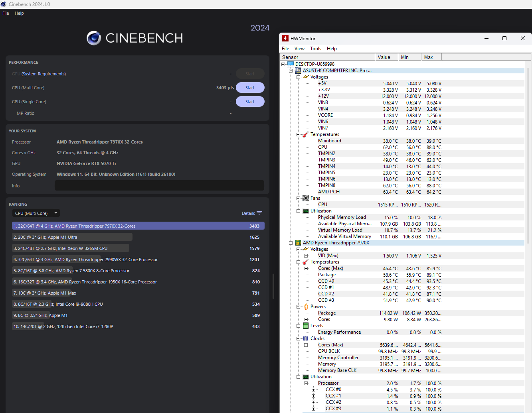The width and height of the screenshot is (532, 413).
Task: Click the filter icon beside Details
Action: (259, 213)
